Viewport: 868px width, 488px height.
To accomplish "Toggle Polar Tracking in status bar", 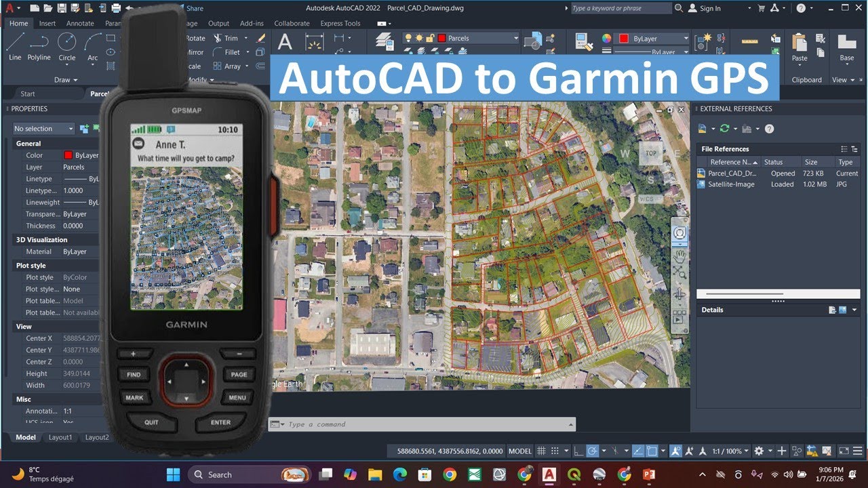I will 592,451.
